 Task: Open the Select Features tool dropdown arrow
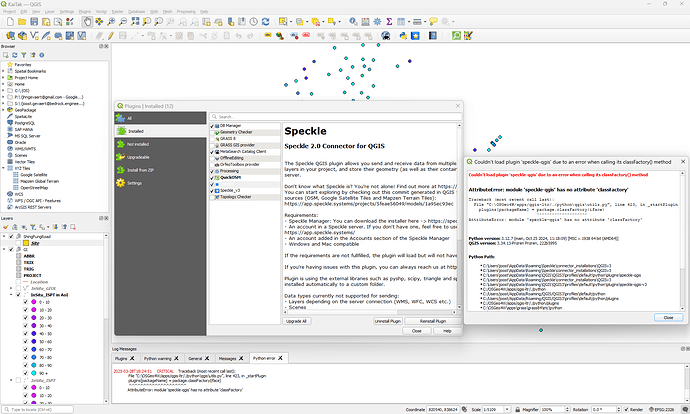click(291, 22)
